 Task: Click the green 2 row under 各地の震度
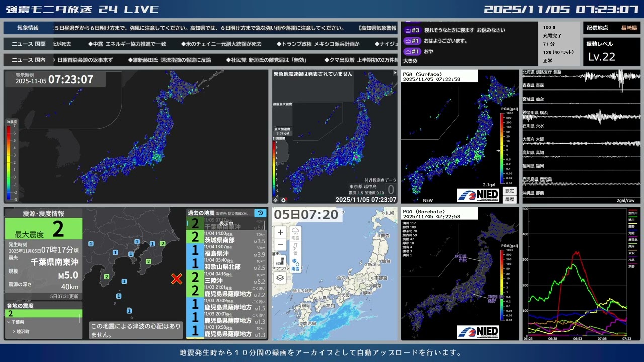43,314
